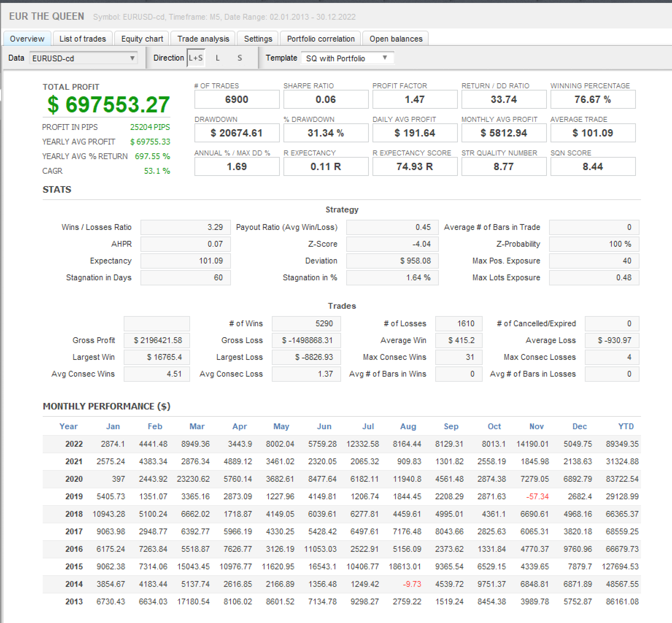Open the Template dropdown arrow
672x623 pixels.
385,58
